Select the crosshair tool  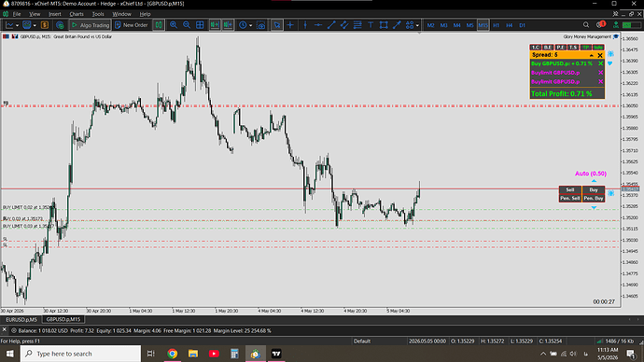[x=290, y=25]
